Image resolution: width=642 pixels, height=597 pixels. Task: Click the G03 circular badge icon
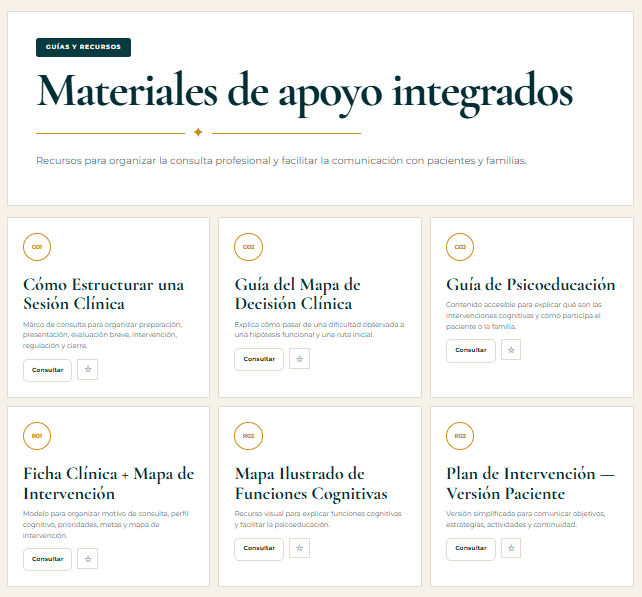pos(460,247)
